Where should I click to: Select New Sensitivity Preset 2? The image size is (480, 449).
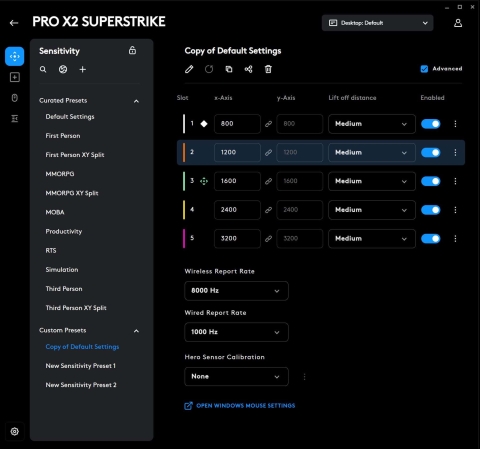81,385
